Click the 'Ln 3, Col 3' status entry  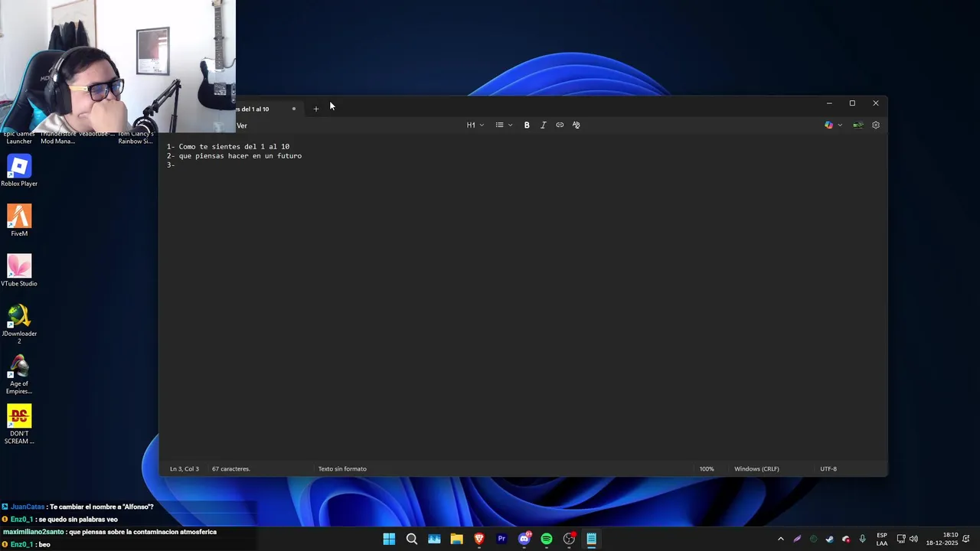[184, 468]
